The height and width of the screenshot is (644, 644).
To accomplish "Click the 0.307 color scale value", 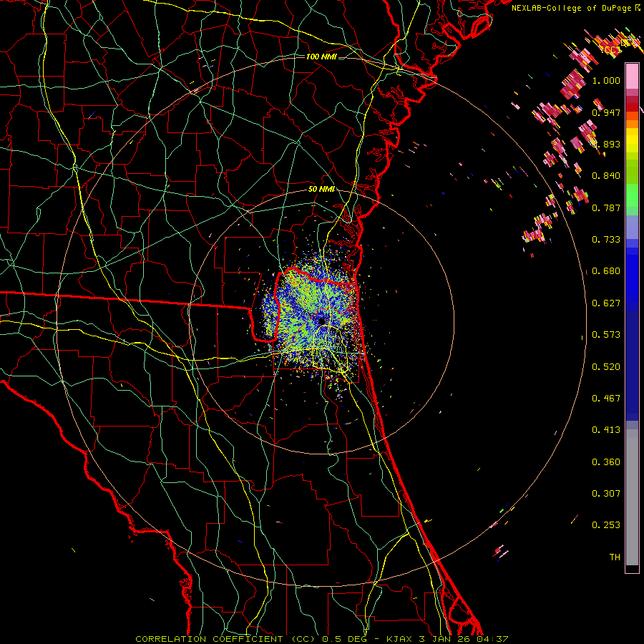I will 606,493.
